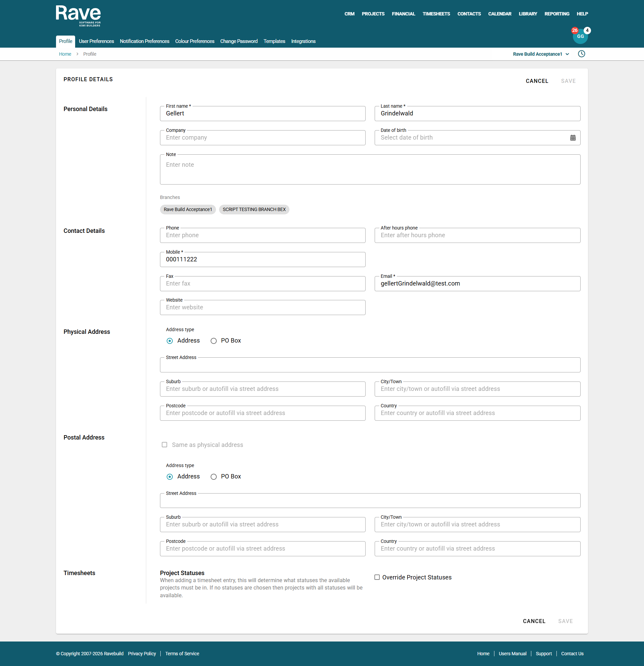This screenshot has width=644, height=666.
Task: Click the white 4 badge on avatar
Action: coord(587,30)
